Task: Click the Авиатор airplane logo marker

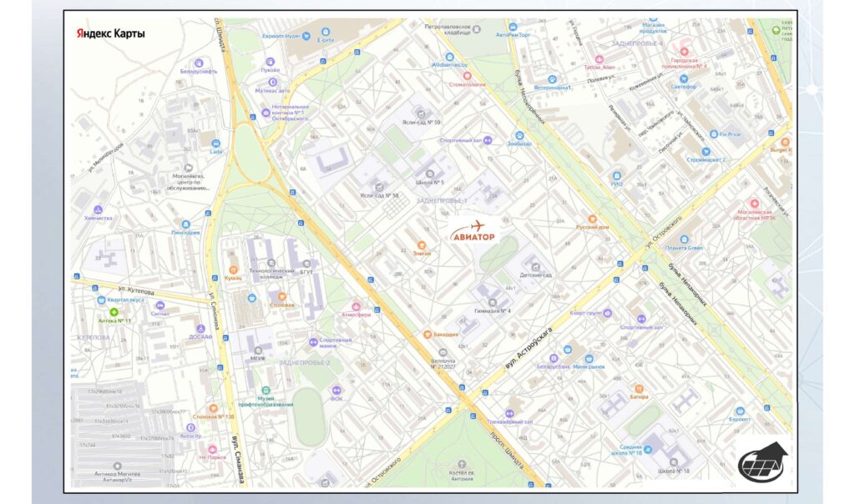Action: pos(474,231)
